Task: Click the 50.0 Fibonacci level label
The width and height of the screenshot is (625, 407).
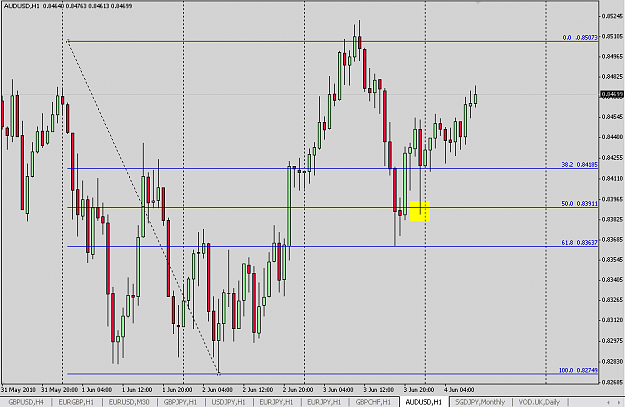Action: click(x=580, y=204)
